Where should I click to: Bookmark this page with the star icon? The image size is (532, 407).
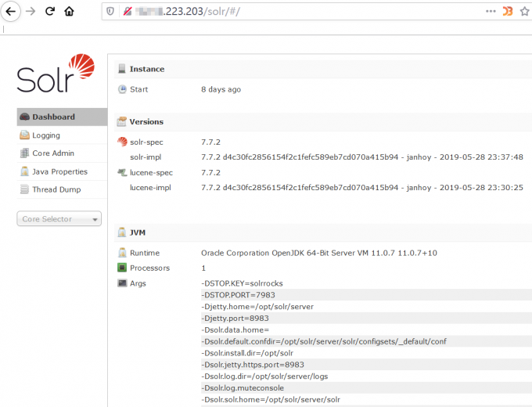[x=524, y=11]
